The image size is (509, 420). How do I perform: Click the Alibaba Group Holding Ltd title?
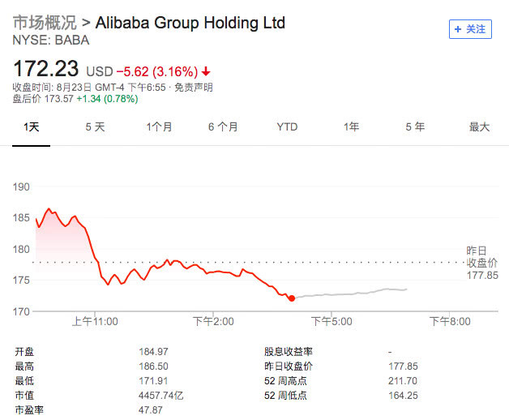coord(190,23)
